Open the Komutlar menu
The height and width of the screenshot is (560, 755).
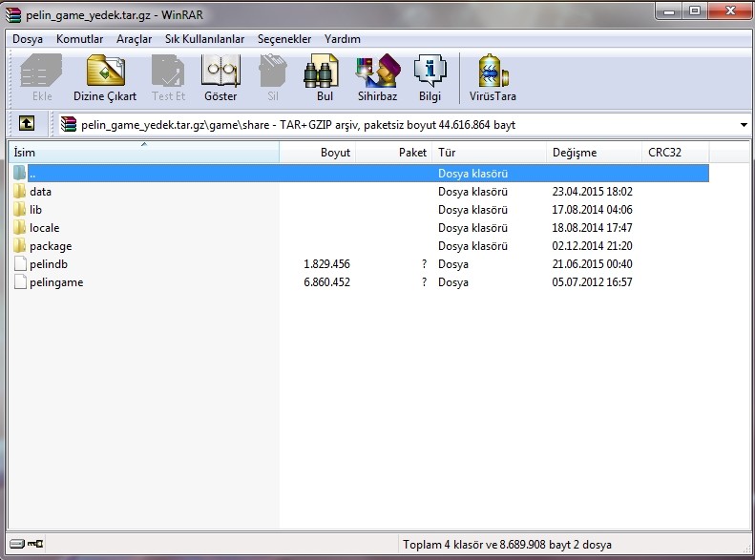click(x=79, y=39)
